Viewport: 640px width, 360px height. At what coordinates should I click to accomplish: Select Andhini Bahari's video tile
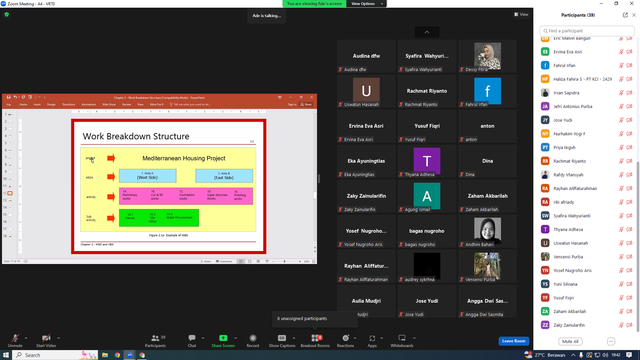(487, 231)
